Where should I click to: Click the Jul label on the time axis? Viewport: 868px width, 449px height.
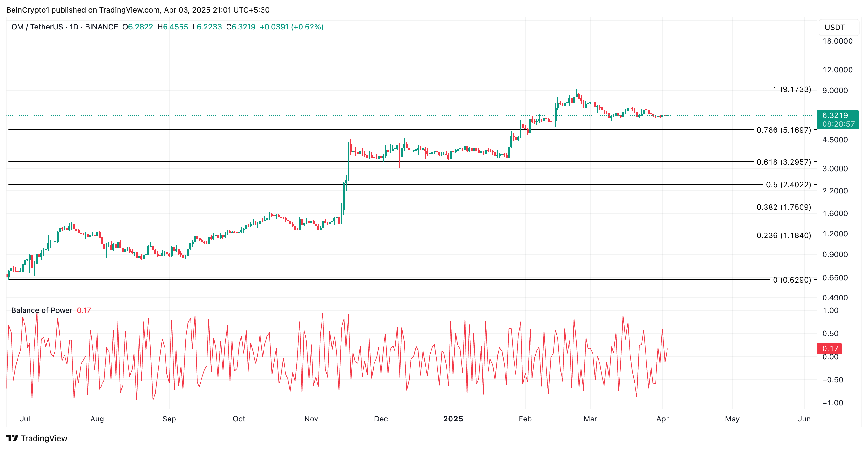pyautogui.click(x=25, y=419)
